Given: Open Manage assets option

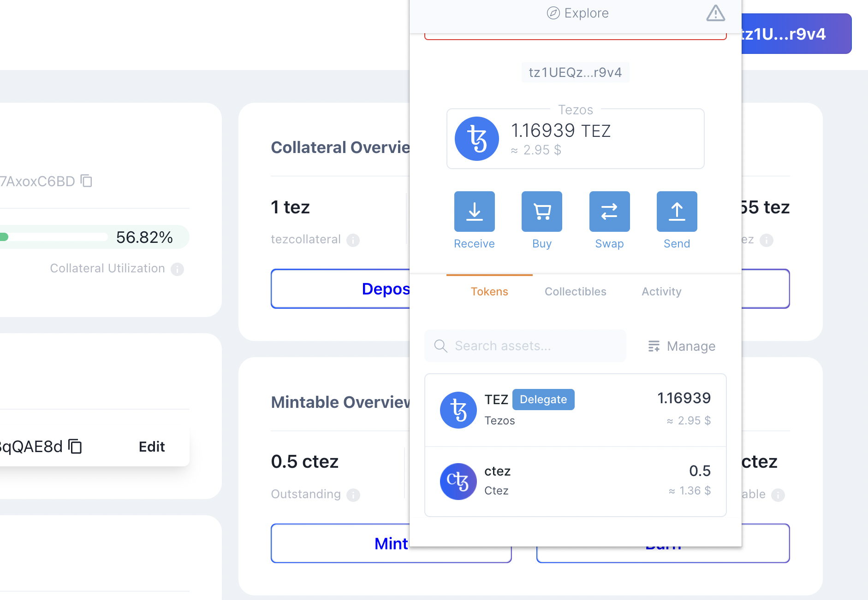Looking at the screenshot, I should [x=682, y=346].
